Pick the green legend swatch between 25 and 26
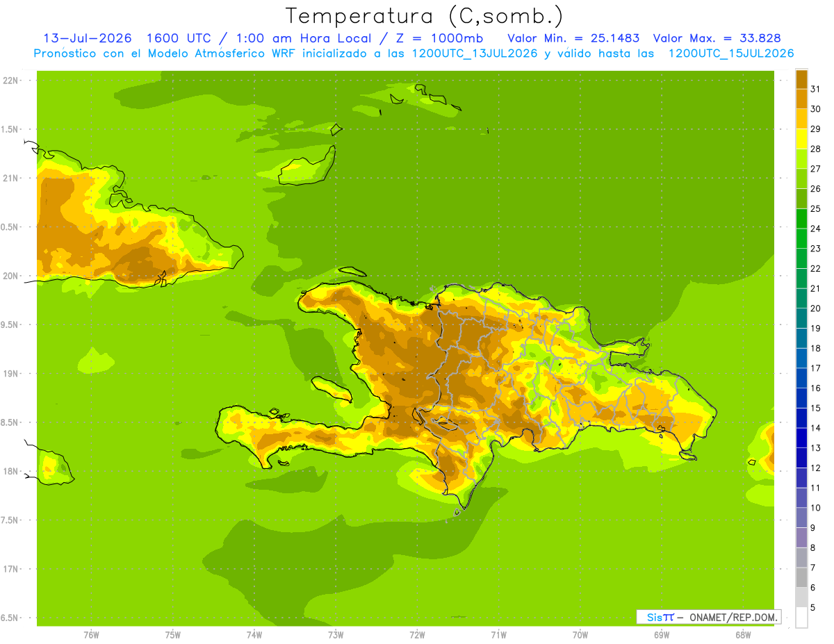 tap(801, 199)
